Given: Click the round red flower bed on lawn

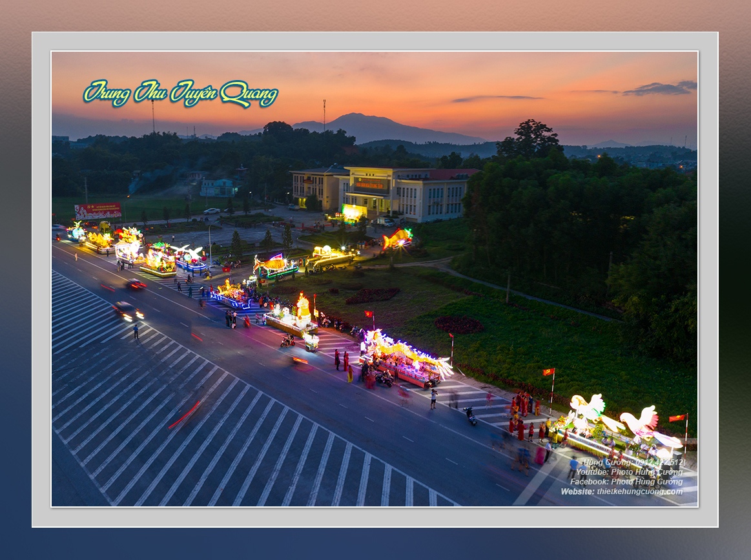Looking at the screenshot, I should click(458, 324).
